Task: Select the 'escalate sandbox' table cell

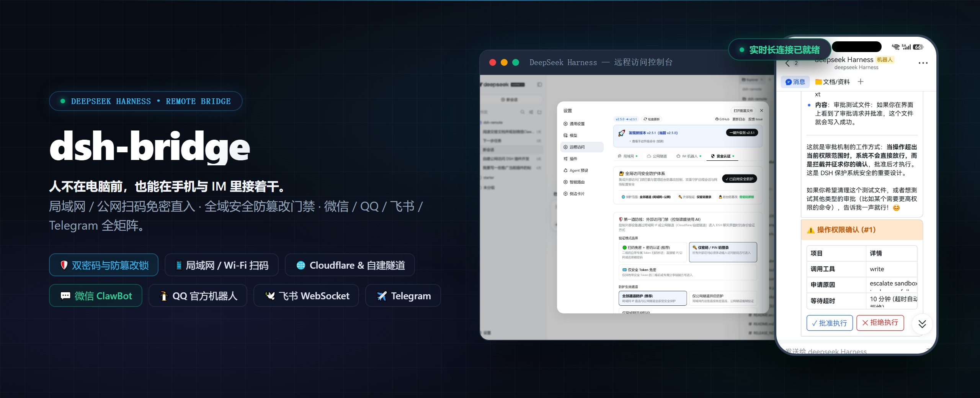Action: pos(891,285)
